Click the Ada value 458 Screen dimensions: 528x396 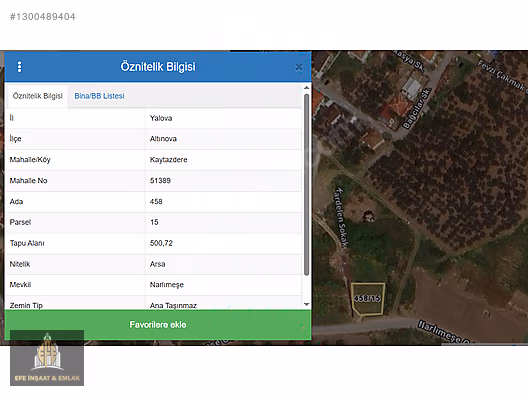pyautogui.click(x=156, y=201)
